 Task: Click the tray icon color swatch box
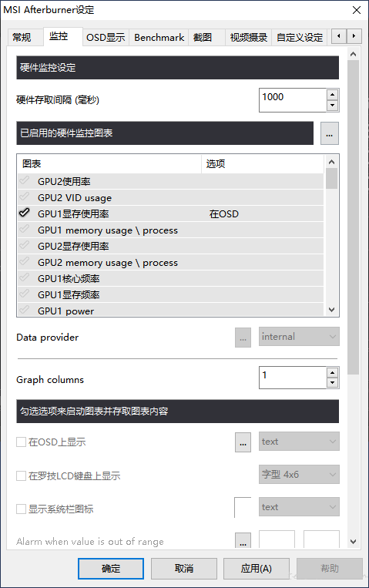pyautogui.click(x=243, y=507)
